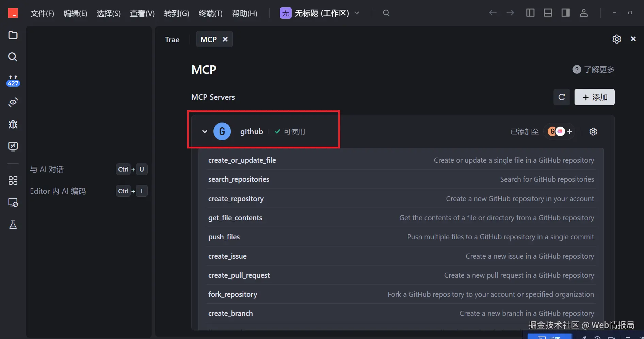Open the Search sidebar panel
Viewport: 644px width, 339px height.
pos(13,57)
